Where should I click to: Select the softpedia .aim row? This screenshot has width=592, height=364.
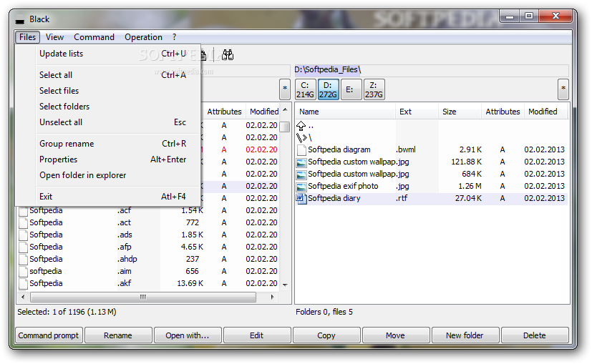point(148,271)
